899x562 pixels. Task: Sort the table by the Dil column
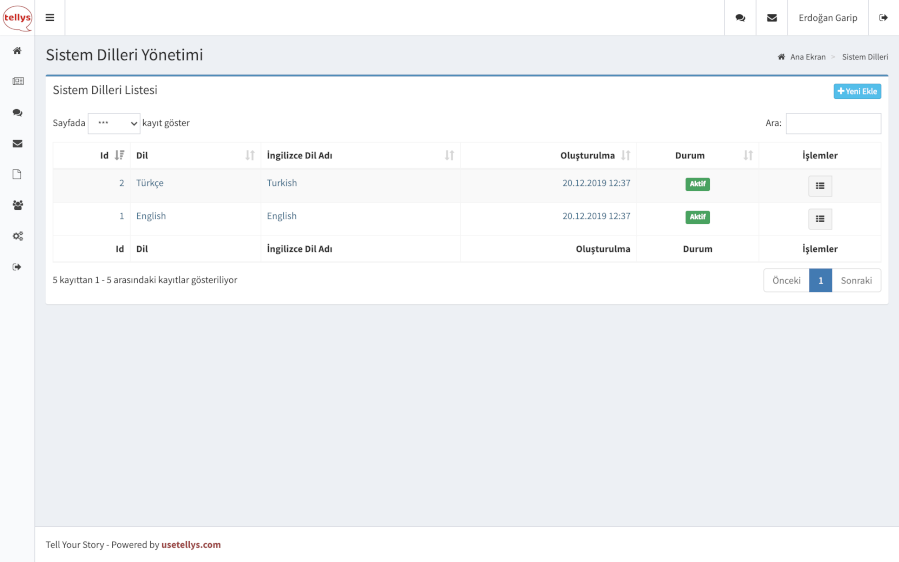pyautogui.click(x=195, y=155)
